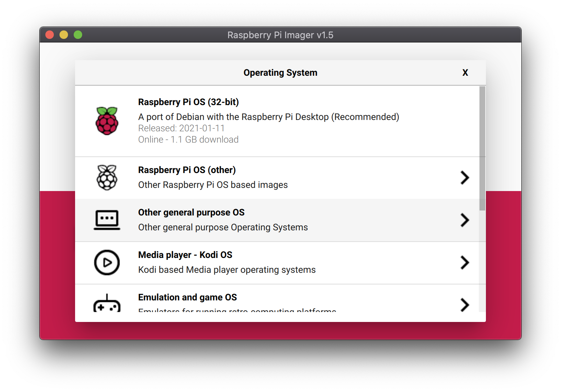Click the outlined raspberry icon for other OS

[107, 178]
